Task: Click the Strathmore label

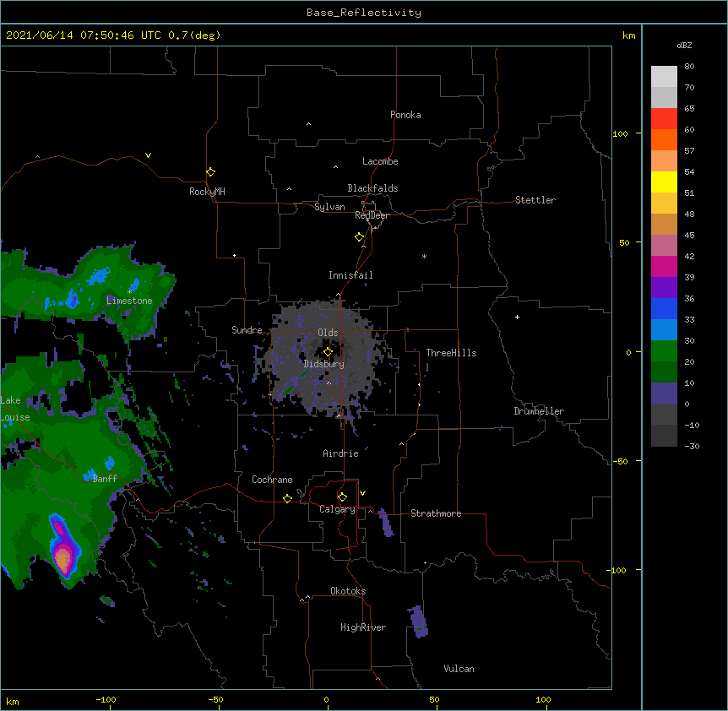Action: pos(436,513)
